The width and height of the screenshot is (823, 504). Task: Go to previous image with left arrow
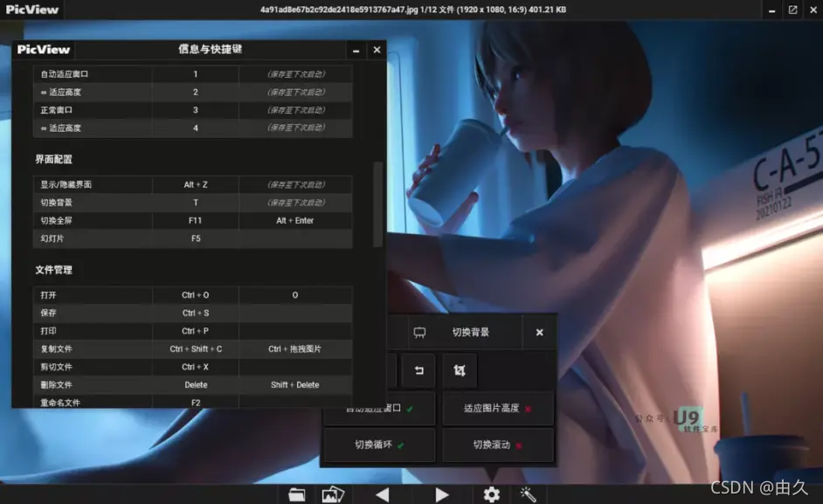click(383, 494)
